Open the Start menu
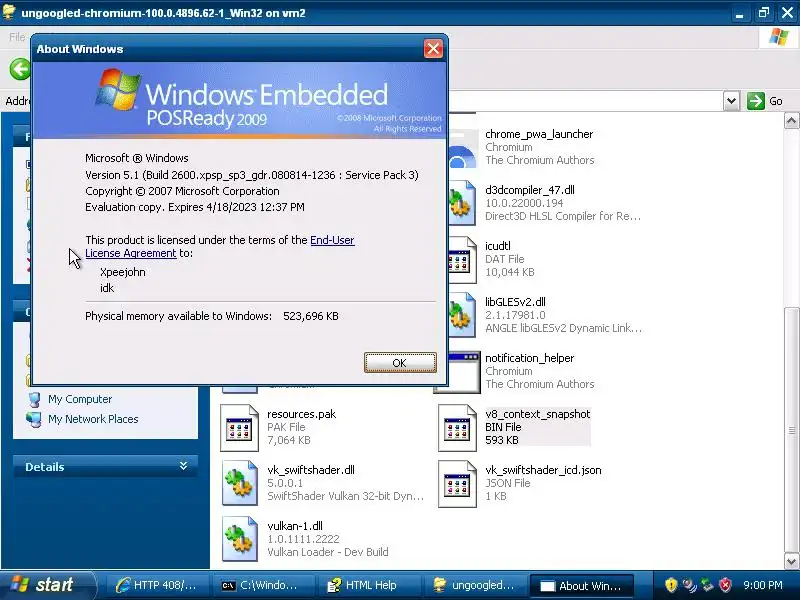The height and width of the screenshot is (600, 800). point(47,585)
